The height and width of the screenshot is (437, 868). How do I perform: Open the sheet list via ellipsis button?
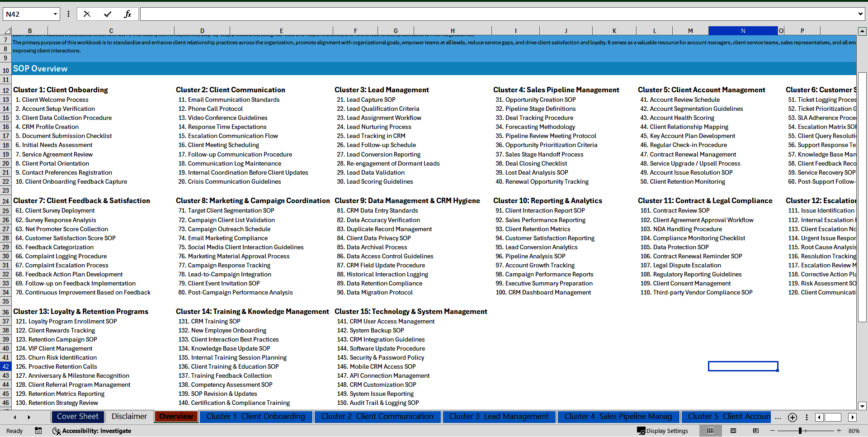(x=778, y=417)
